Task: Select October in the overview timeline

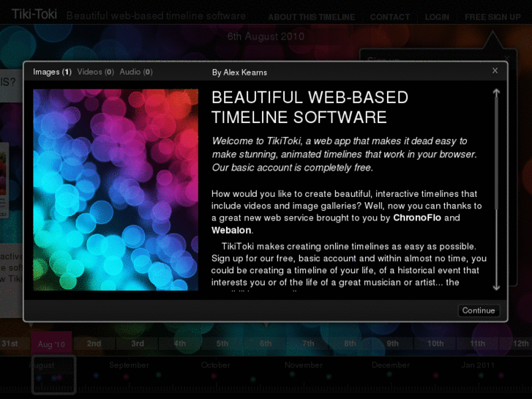Action: pos(215,365)
